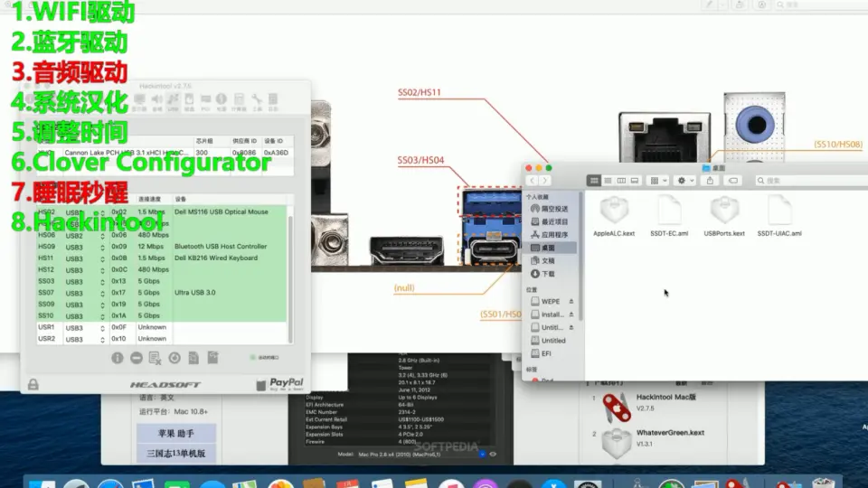Click the PayPal donate button in Hackintool

pyautogui.click(x=280, y=384)
